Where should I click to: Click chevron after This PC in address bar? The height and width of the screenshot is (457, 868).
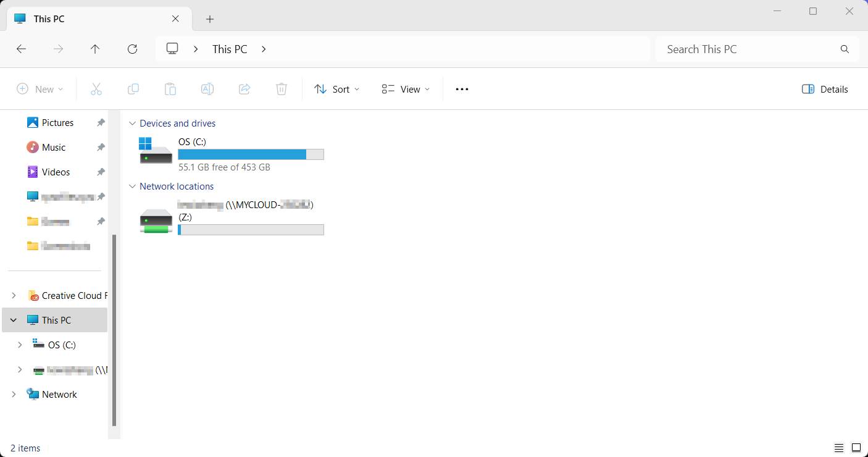(x=264, y=49)
